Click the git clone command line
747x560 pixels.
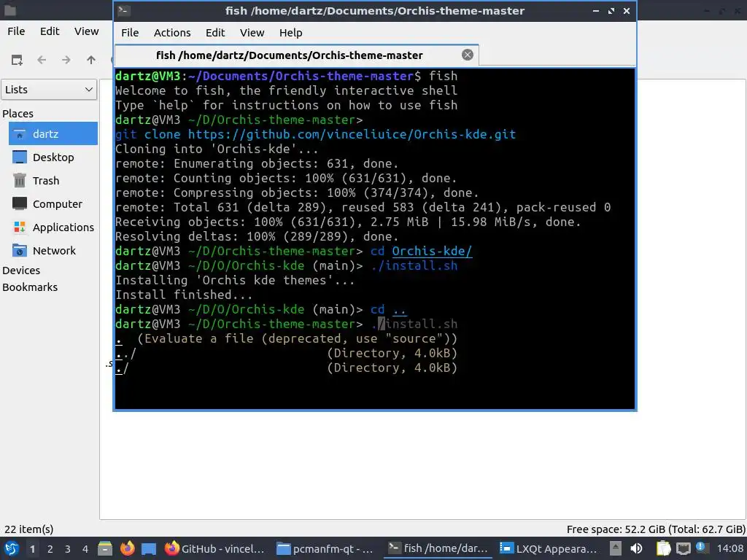tap(315, 134)
